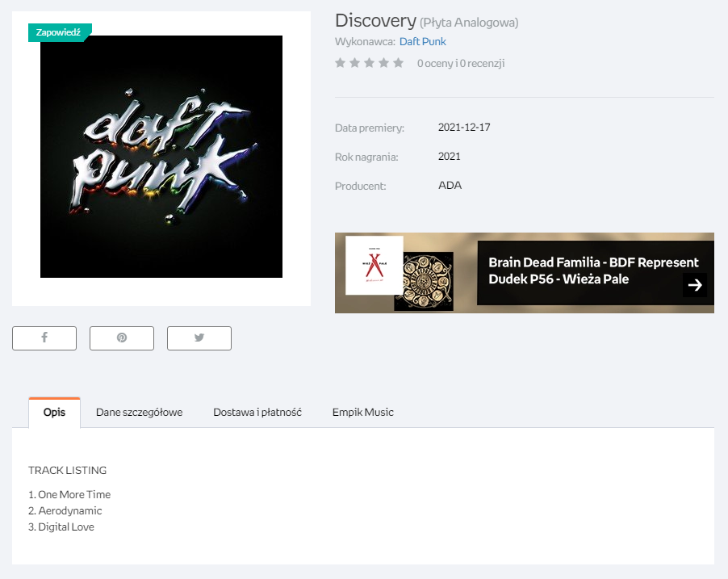Image resolution: width=728 pixels, height=579 pixels.
Task: Switch to the Opis tab
Action: tap(54, 412)
